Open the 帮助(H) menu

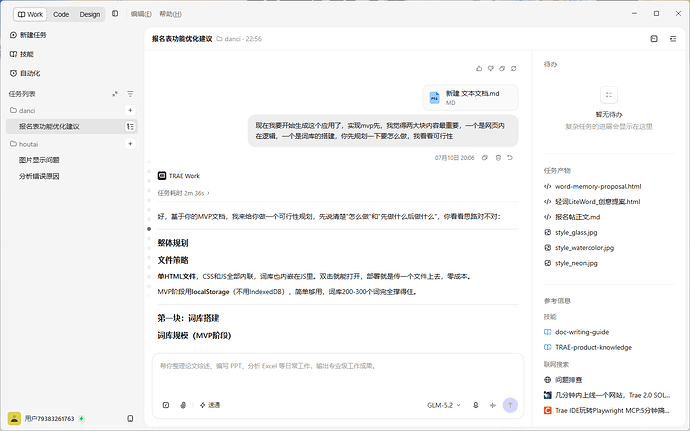(170, 14)
